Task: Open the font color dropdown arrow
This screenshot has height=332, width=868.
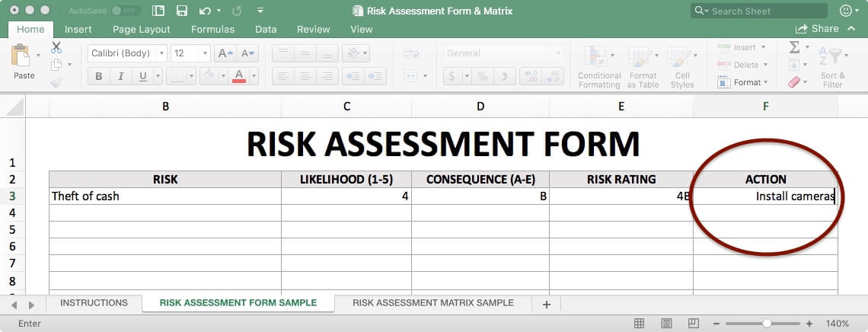Action: pyautogui.click(x=254, y=76)
